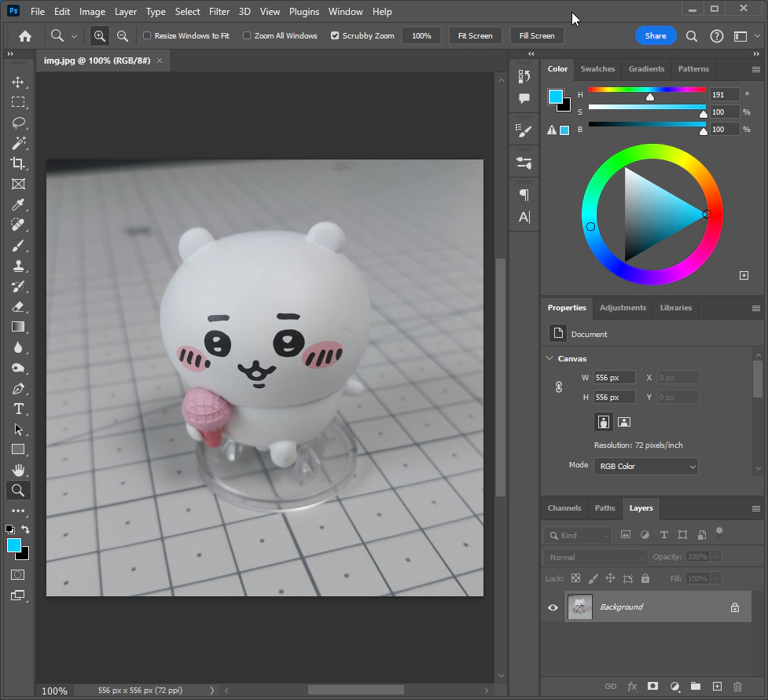Click the 100% zoom button
The width and height of the screenshot is (768, 700).
[x=421, y=35]
